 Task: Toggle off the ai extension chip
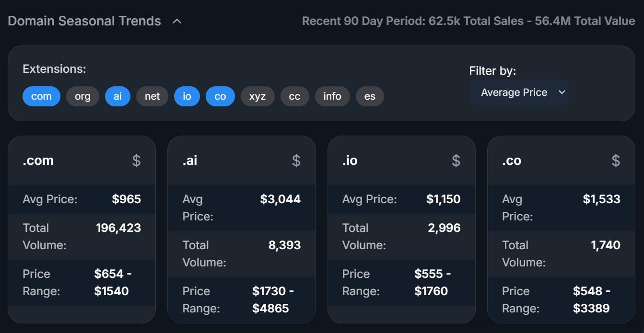point(117,96)
